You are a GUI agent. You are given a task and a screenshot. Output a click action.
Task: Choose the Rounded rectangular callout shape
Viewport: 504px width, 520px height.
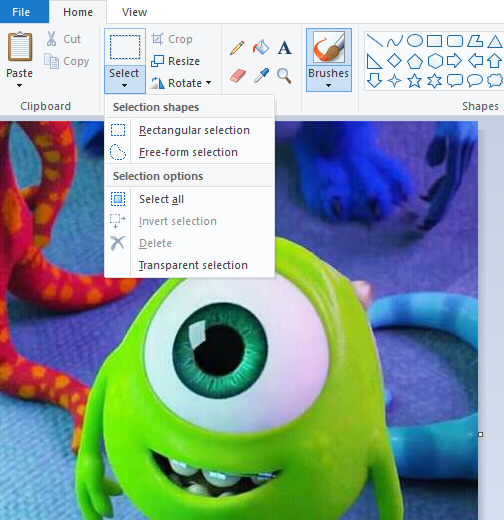tap(455, 81)
